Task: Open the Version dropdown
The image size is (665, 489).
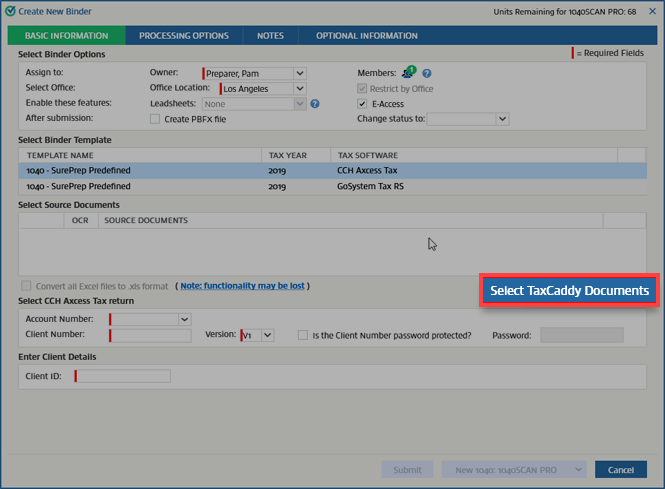Action: (x=267, y=335)
